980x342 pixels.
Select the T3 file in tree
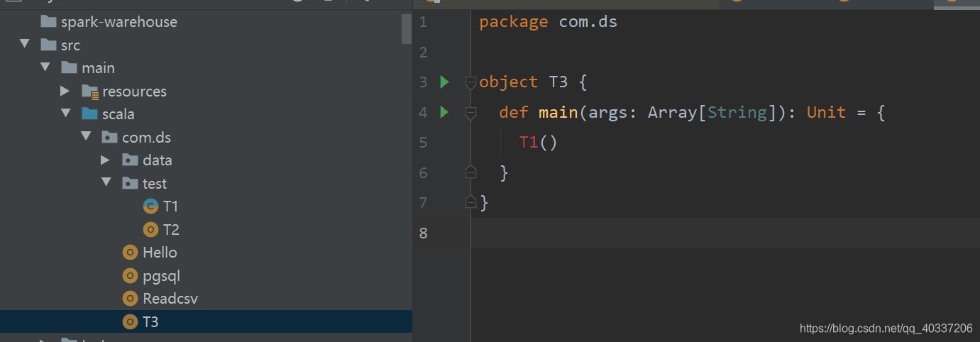coord(150,322)
